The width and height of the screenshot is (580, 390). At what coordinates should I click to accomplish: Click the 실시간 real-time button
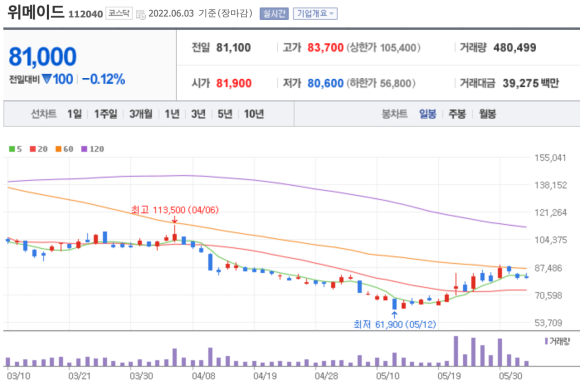(x=274, y=14)
